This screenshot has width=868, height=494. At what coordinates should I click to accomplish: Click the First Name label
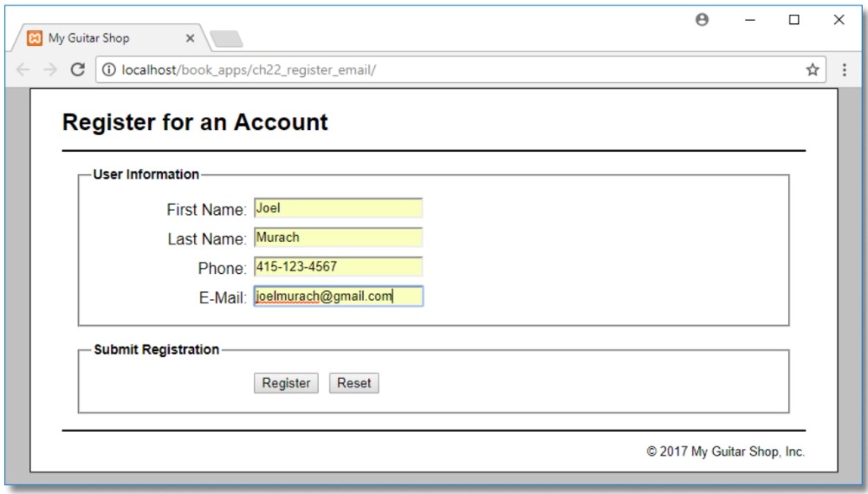pos(206,210)
